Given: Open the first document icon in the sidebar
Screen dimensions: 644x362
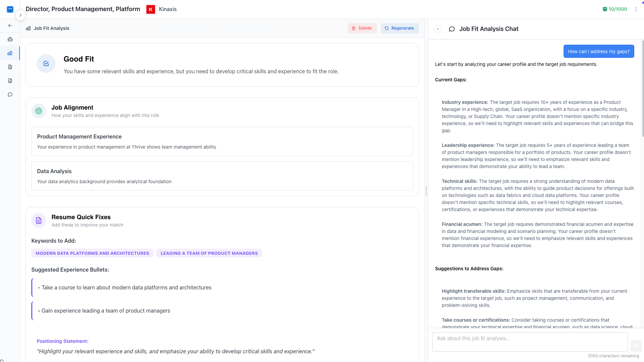Looking at the screenshot, I should point(10,67).
